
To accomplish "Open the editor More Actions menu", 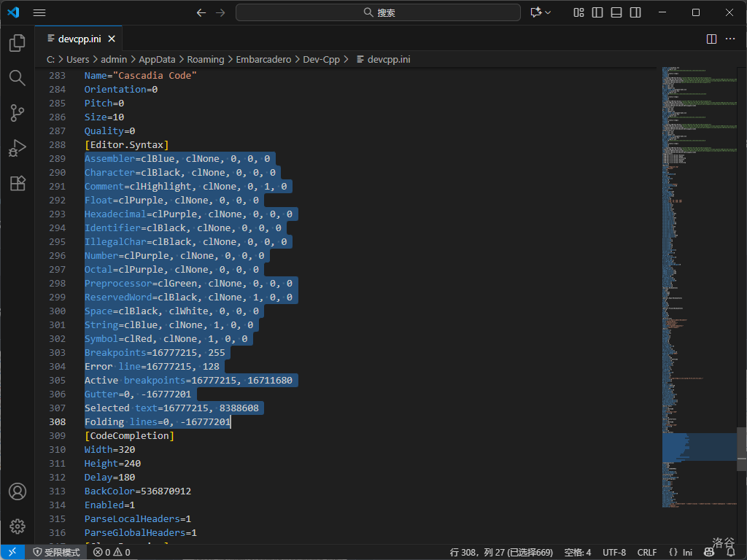I will click(730, 39).
